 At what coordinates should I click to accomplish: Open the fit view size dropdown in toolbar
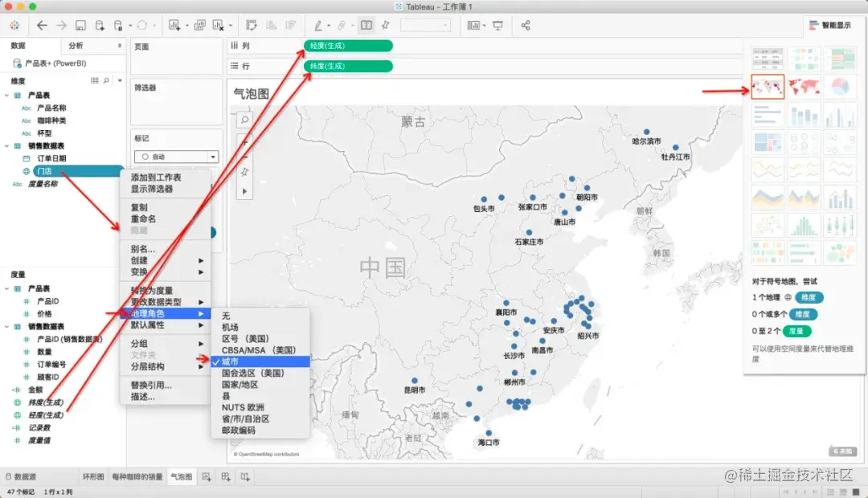point(424,26)
